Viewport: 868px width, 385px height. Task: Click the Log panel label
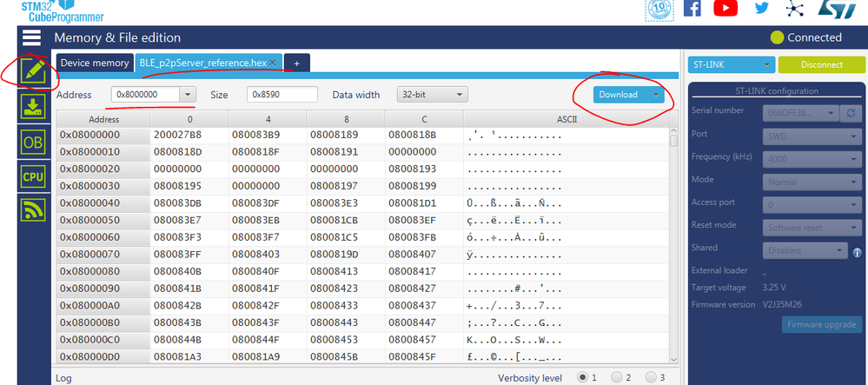63,378
